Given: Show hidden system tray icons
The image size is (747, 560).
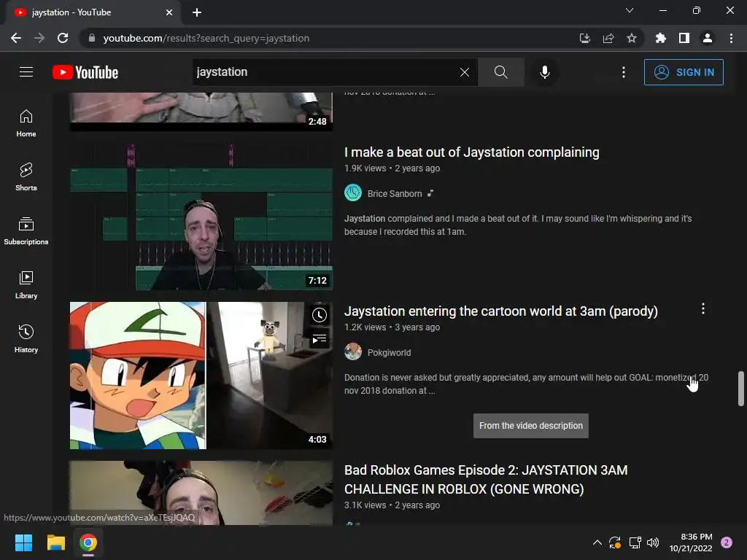Looking at the screenshot, I should point(597,542).
